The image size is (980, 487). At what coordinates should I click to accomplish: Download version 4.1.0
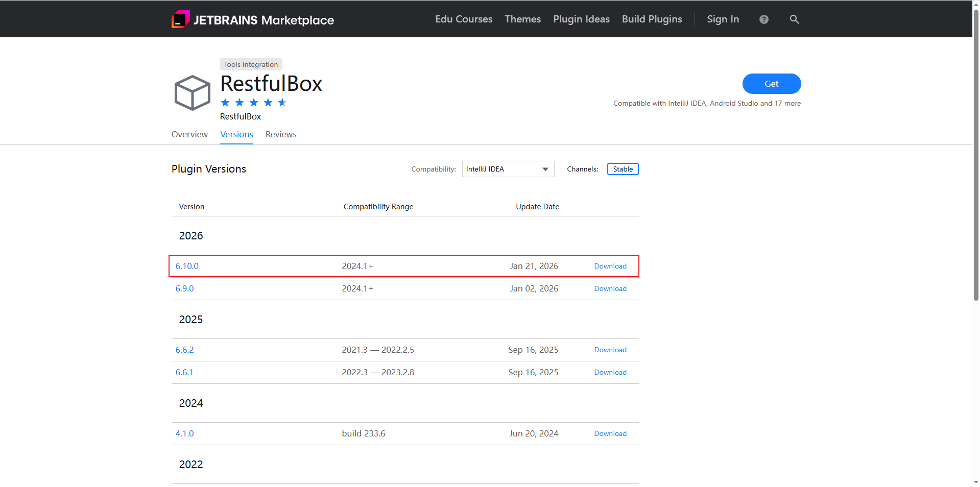[610, 433]
